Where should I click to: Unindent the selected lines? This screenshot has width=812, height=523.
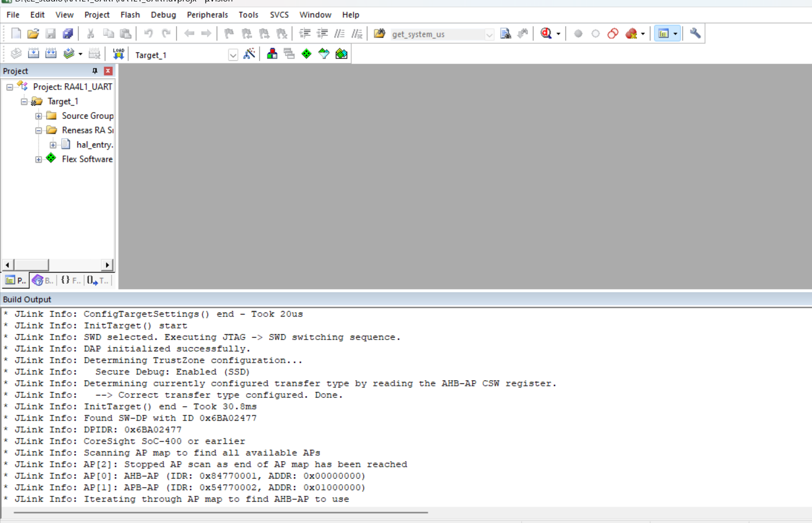[x=322, y=34]
